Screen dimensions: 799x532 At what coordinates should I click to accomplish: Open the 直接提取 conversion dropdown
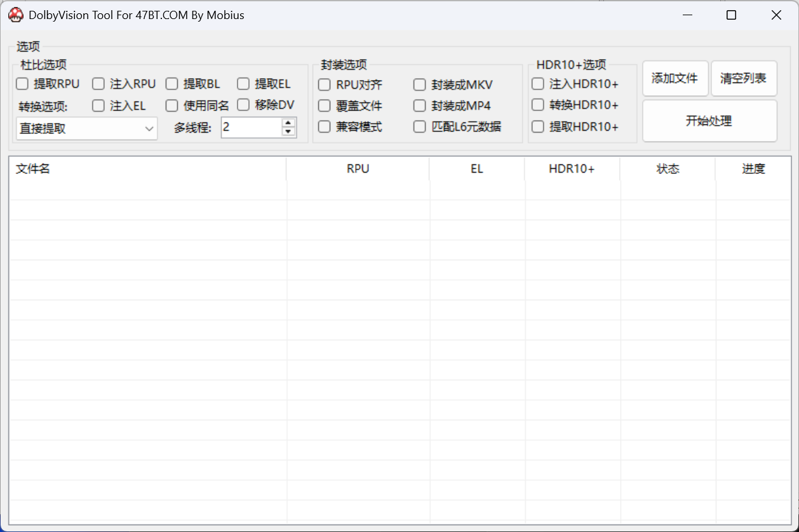click(86, 128)
